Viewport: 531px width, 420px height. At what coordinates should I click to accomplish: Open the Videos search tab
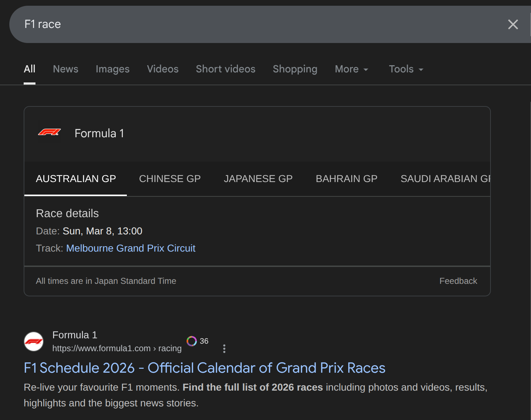pyautogui.click(x=163, y=69)
